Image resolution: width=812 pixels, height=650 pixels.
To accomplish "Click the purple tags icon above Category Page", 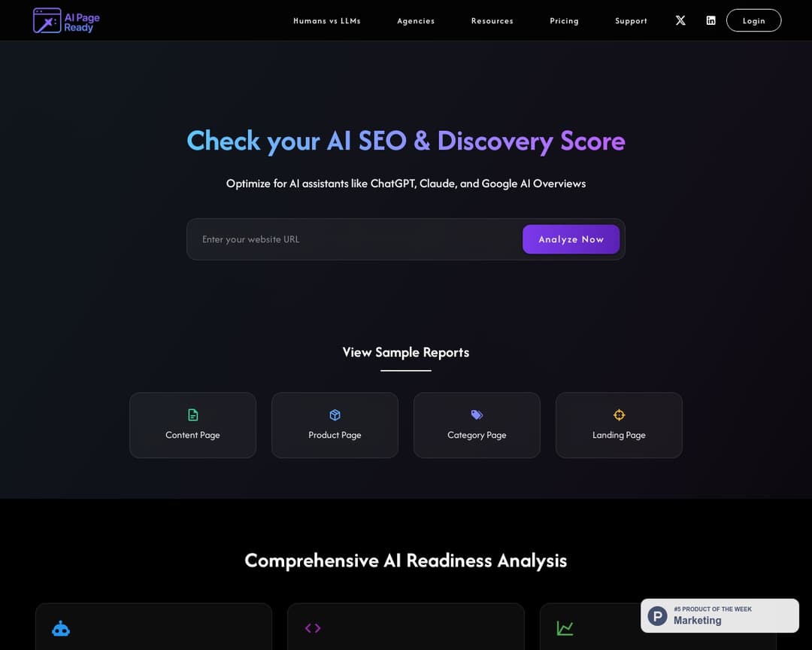I will point(477,415).
